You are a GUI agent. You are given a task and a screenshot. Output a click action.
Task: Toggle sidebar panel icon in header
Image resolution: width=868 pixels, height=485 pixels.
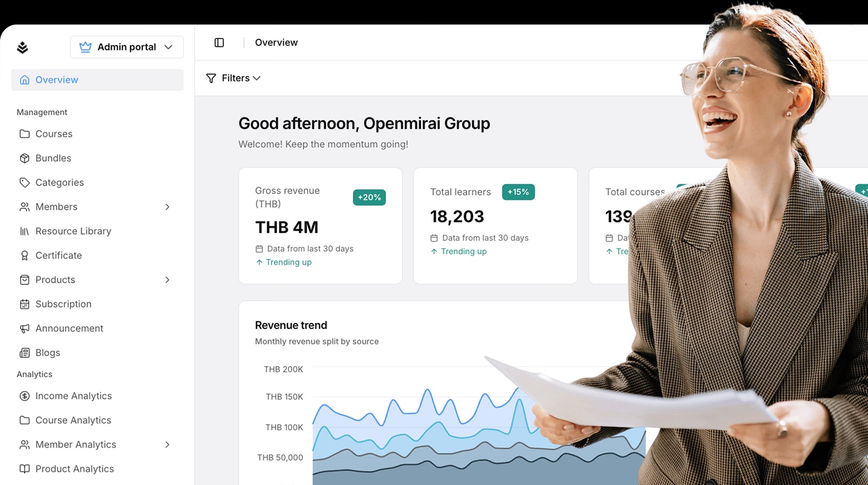coord(219,43)
